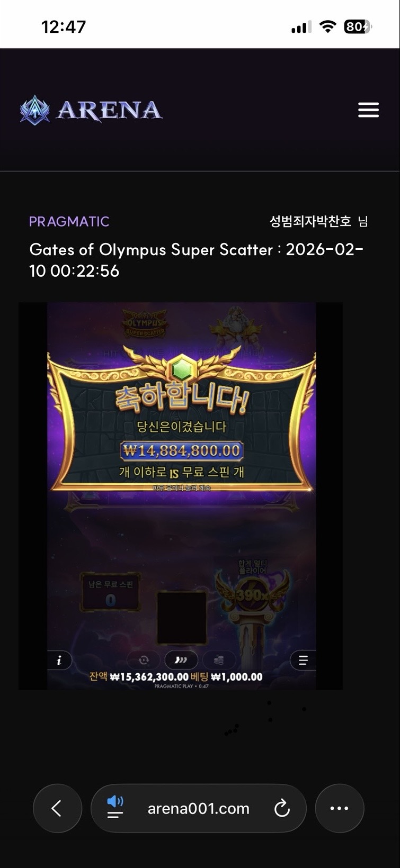Open the coin stack bet settings
The height and width of the screenshot is (868, 400).
218,660
